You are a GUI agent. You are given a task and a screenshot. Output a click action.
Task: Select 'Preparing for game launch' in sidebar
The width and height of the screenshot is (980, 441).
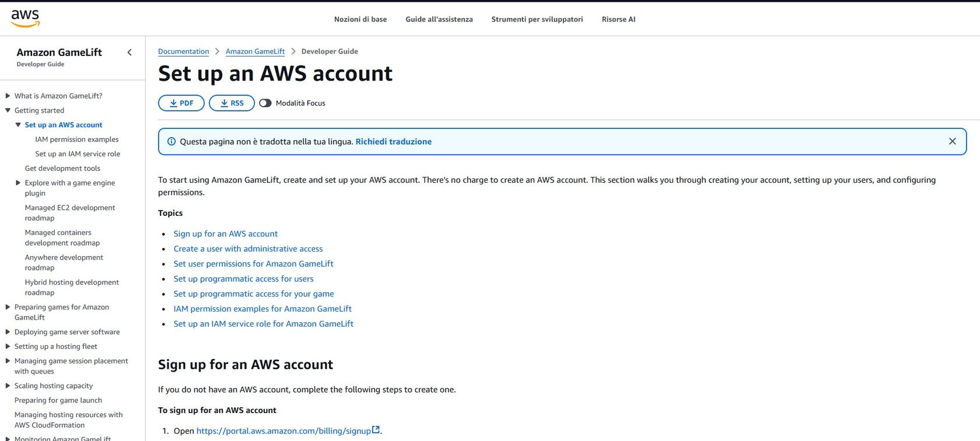(58, 400)
